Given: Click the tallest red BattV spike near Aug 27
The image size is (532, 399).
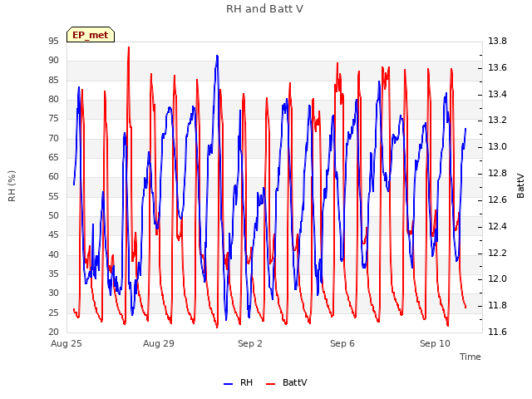Looking at the screenshot, I should click(x=129, y=48).
